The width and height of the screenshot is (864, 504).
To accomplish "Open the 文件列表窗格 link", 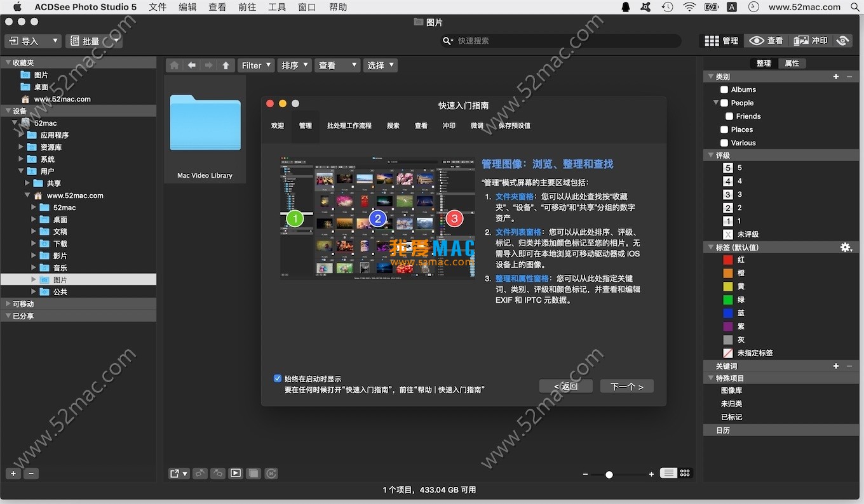I will click(518, 232).
